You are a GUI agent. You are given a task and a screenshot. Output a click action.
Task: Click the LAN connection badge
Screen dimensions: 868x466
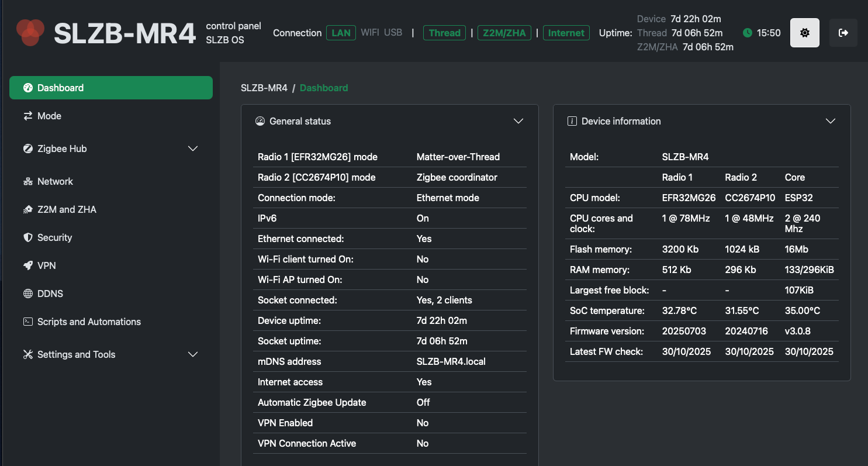point(341,33)
